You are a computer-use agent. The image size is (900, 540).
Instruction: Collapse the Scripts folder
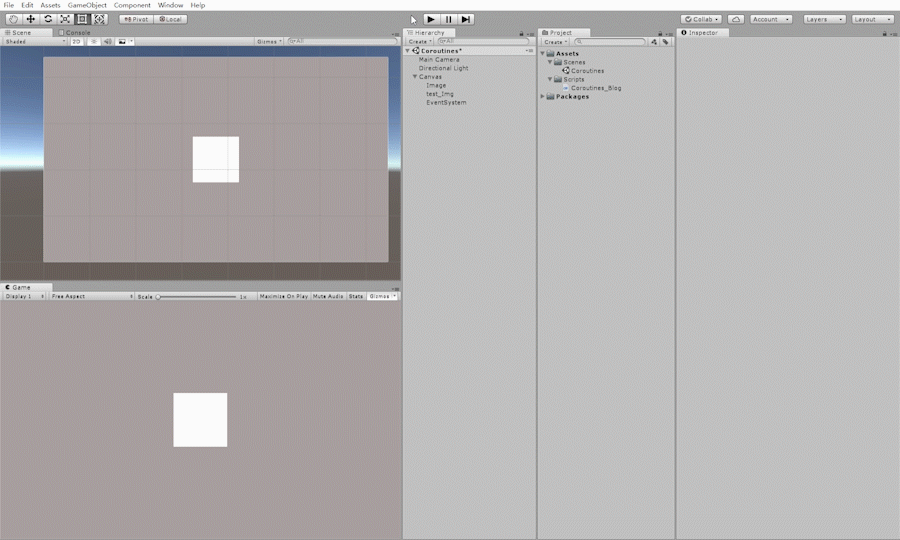coord(549,79)
